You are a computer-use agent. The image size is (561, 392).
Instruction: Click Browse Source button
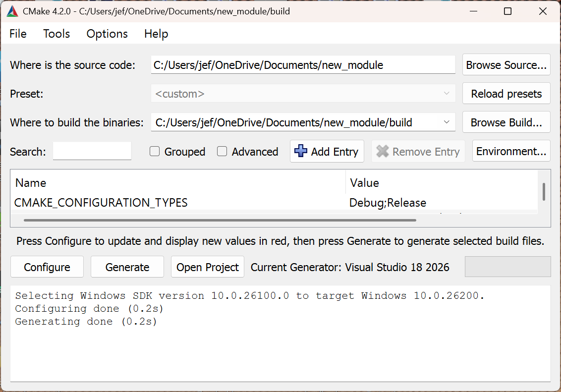(506, 65)
